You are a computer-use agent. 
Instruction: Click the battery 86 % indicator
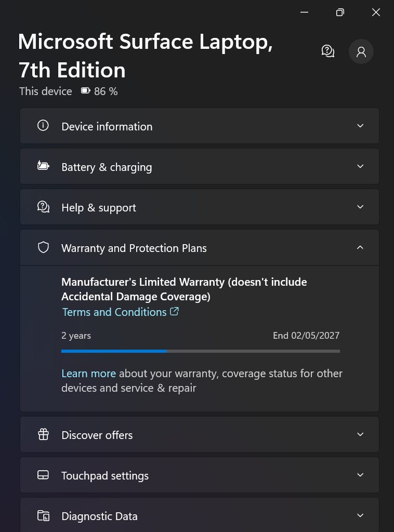click(x=100, y=91)
